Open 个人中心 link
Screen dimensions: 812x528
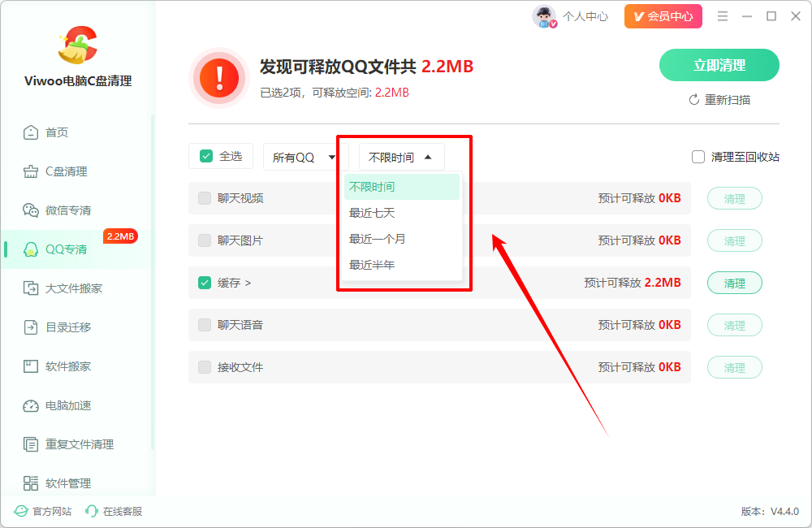[585, 16]
